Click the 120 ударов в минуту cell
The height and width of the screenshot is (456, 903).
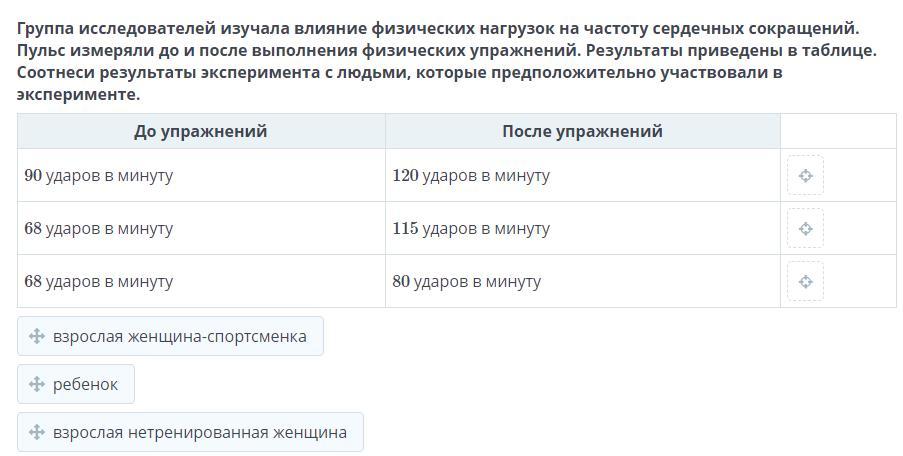coord(471,176)
